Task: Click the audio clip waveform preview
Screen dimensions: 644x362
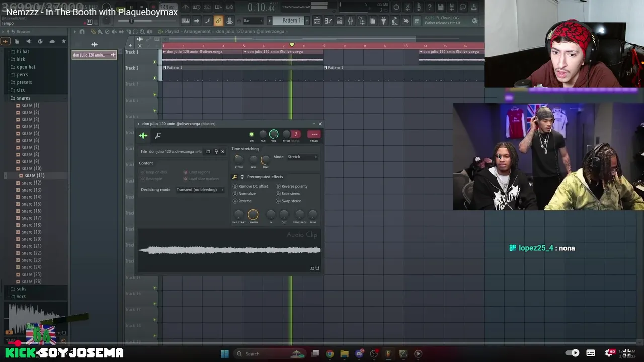Action: (229, 250)
